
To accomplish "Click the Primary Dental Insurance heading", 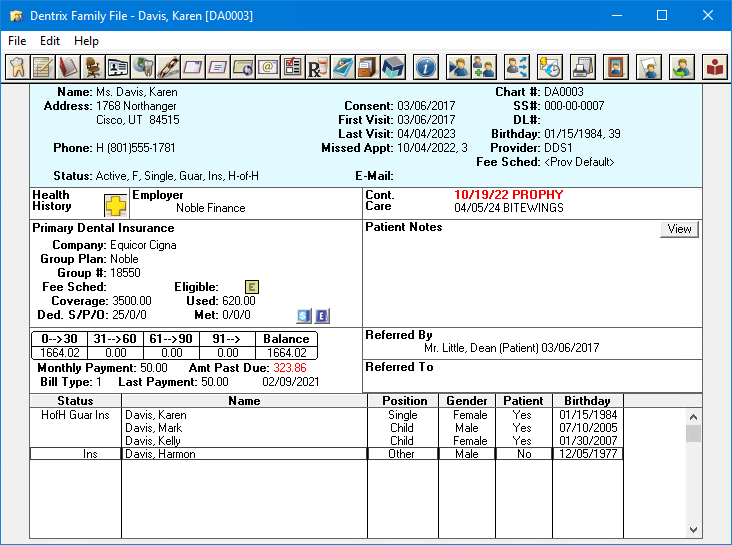I will [103, 228].
